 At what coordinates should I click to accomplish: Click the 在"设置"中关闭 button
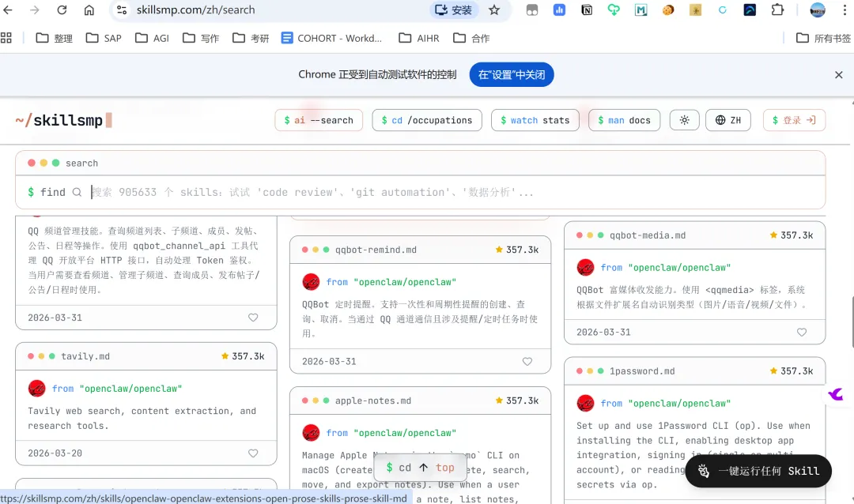point(512,74)
